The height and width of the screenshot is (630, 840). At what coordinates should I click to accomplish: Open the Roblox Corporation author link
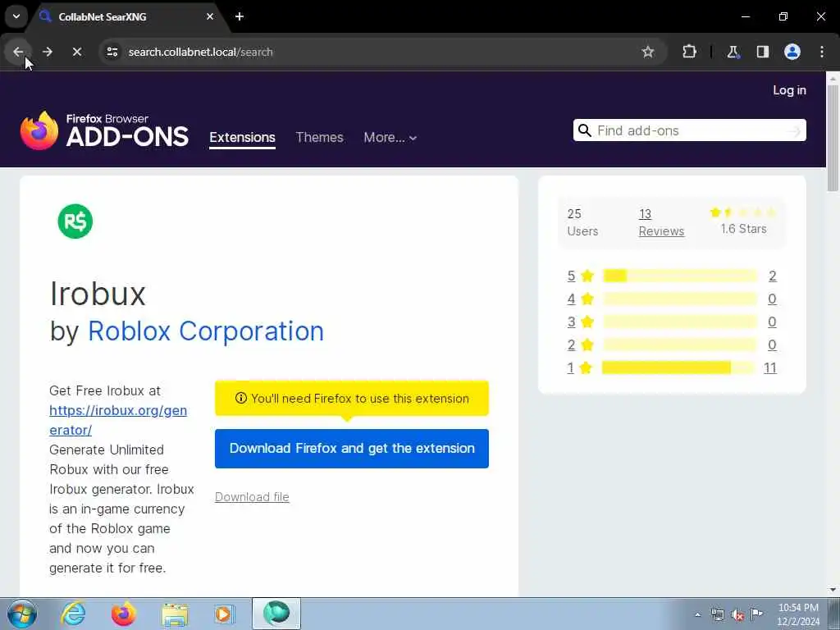pyautogui.click(x=206, y=331)
